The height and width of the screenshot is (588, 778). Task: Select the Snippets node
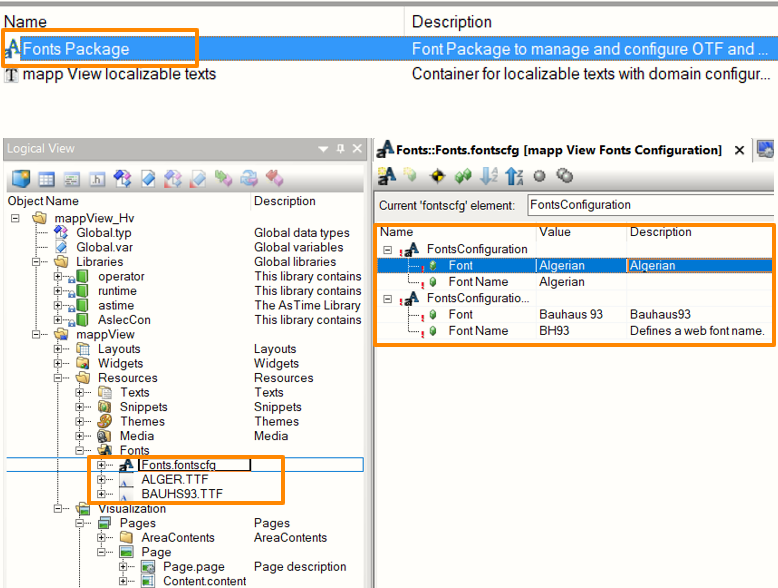coord(143,407)
